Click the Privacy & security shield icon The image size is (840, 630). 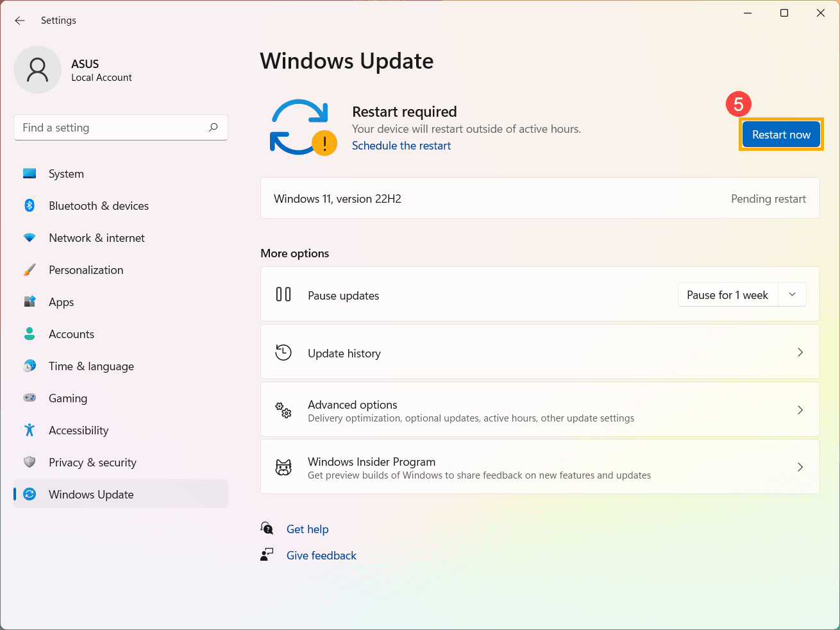[29, 462]
